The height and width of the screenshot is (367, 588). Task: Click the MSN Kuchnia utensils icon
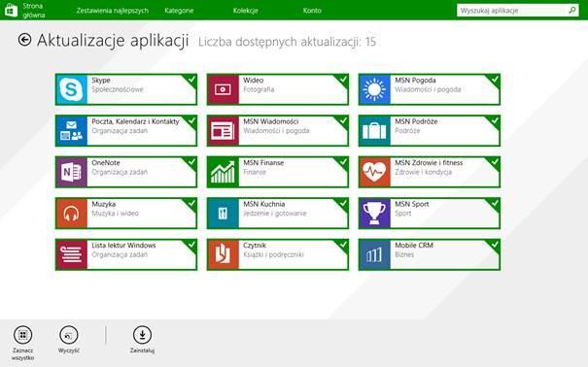224,214
